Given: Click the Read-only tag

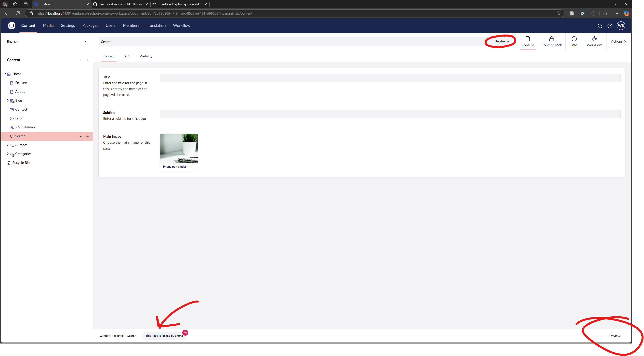Looking at the screenshot, I should 502,41.
